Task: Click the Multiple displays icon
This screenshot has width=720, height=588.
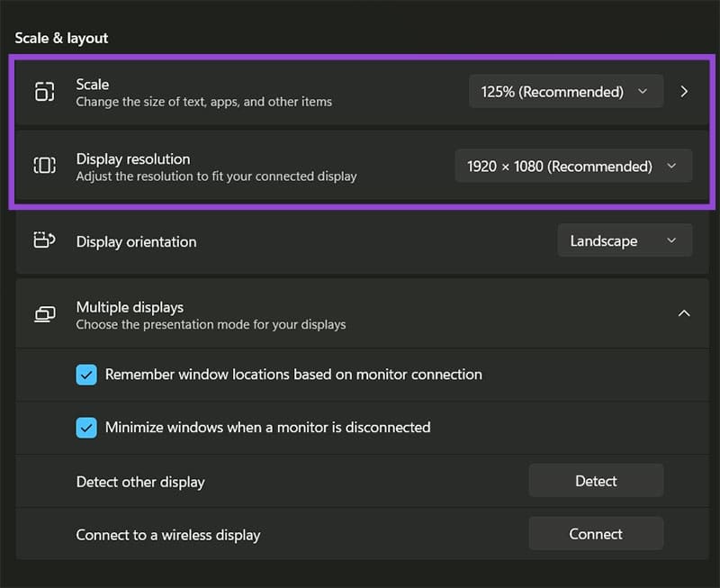Action: (x=44, y=314)
